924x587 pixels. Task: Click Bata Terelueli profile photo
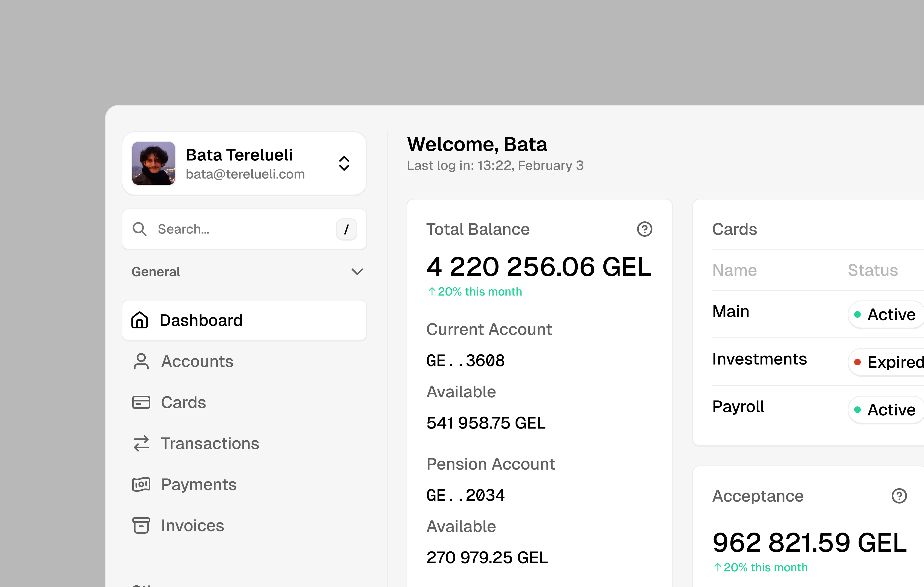154,163
